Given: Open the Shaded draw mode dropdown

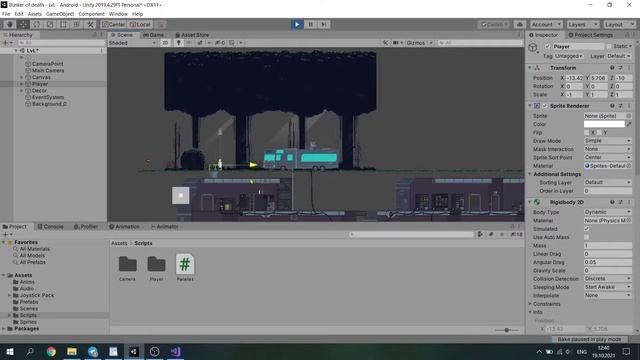Looking at the screenshot, I should tap(133, 43).
